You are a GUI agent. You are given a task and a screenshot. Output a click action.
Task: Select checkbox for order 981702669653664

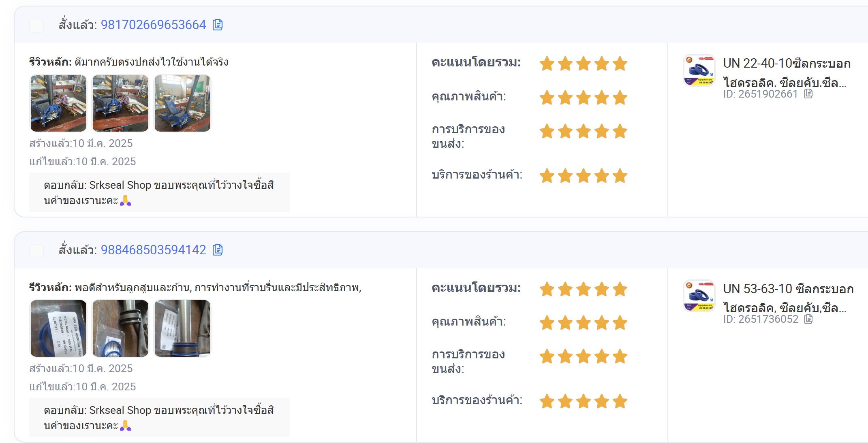click(x=36, y=26)
